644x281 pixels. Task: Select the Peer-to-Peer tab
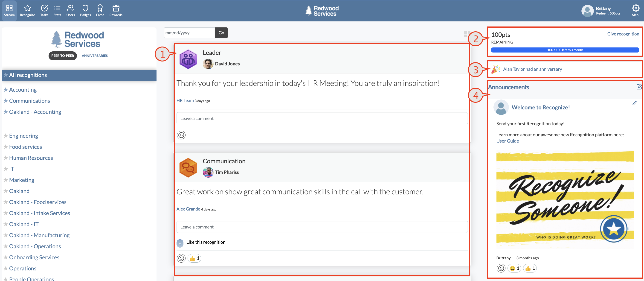pyautogui.click(x=63, y=56)
